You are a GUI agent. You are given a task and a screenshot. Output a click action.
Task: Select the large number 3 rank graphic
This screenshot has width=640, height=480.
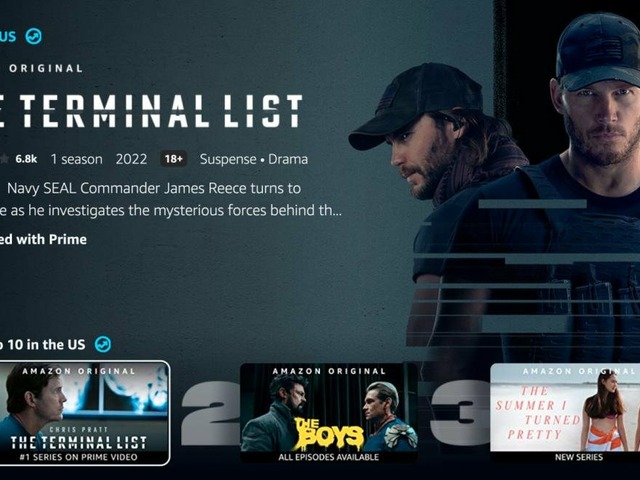[460, 413]
